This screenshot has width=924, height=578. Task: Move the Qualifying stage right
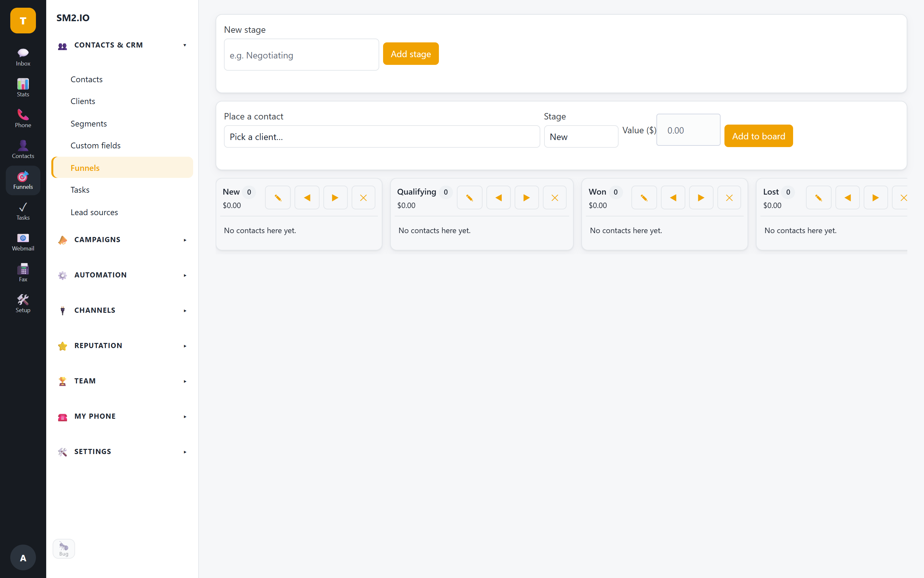(526, 197)
